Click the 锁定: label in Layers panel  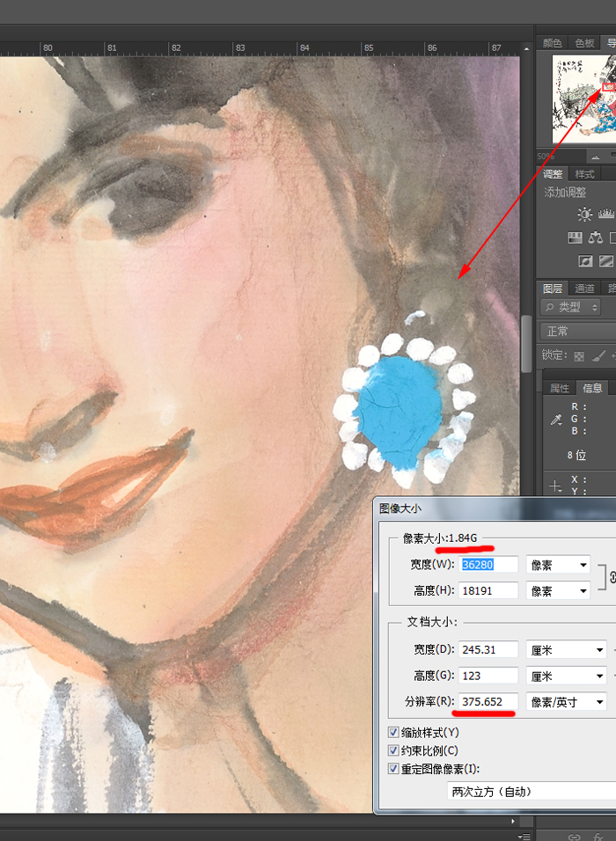[x=554, y=355]
